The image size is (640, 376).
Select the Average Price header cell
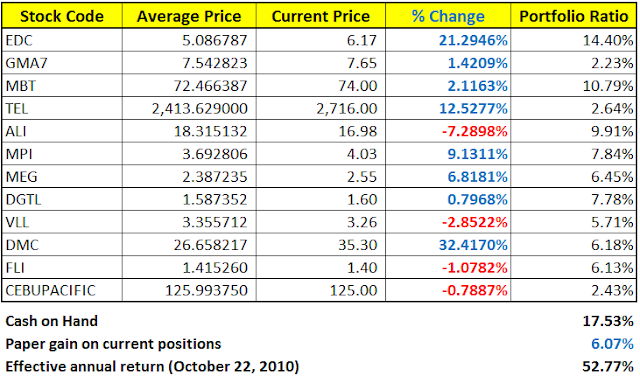click(189, 16)
